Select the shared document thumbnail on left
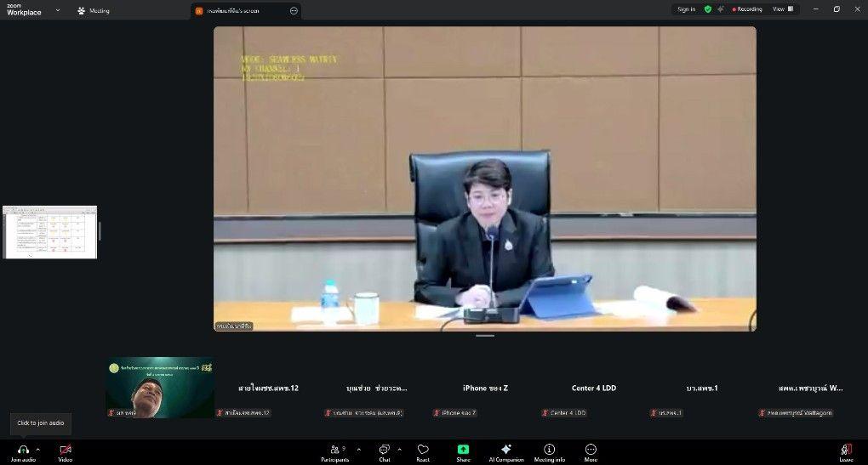 point(49,232)
